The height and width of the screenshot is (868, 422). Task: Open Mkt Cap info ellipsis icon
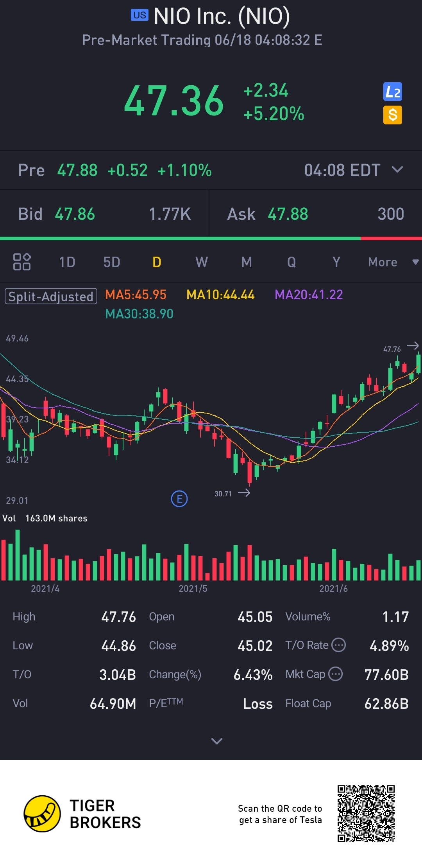pyautogui.click(x=336, y=674)
